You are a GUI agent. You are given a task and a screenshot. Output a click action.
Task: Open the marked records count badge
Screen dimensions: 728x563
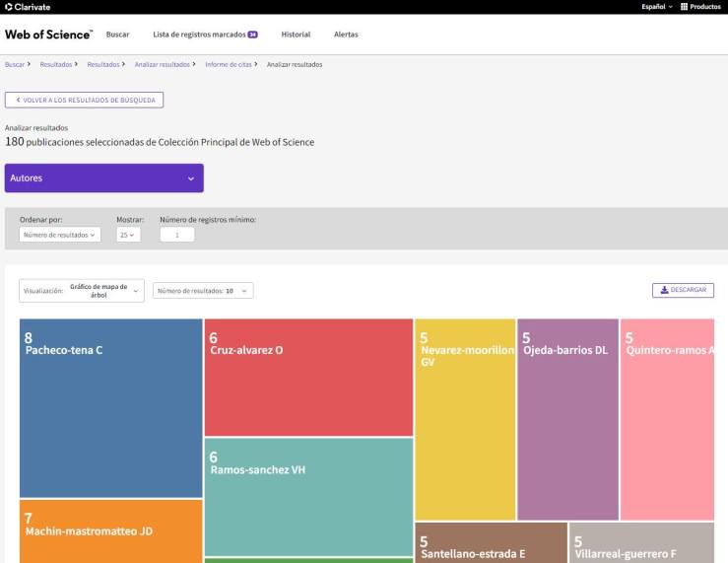coord(252,35)
